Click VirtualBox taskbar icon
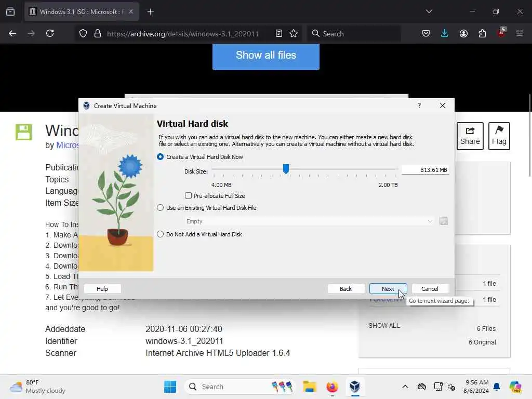Viewport: 532px width, 399px height. click(x=355, y=387)
